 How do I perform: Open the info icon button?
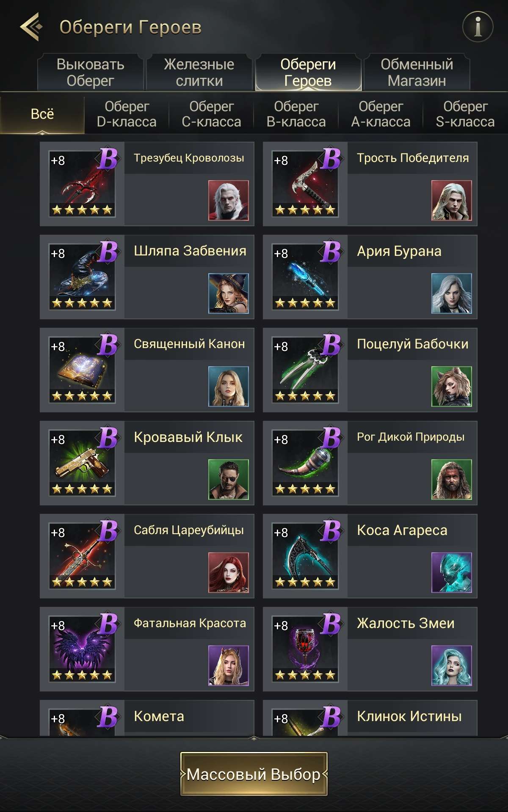478,27
